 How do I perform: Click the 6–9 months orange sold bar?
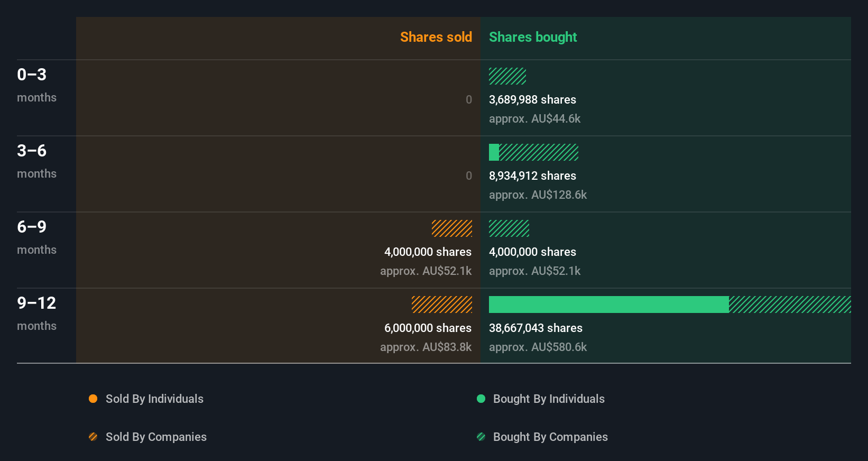pyautogui.click(x=452, y=228)
